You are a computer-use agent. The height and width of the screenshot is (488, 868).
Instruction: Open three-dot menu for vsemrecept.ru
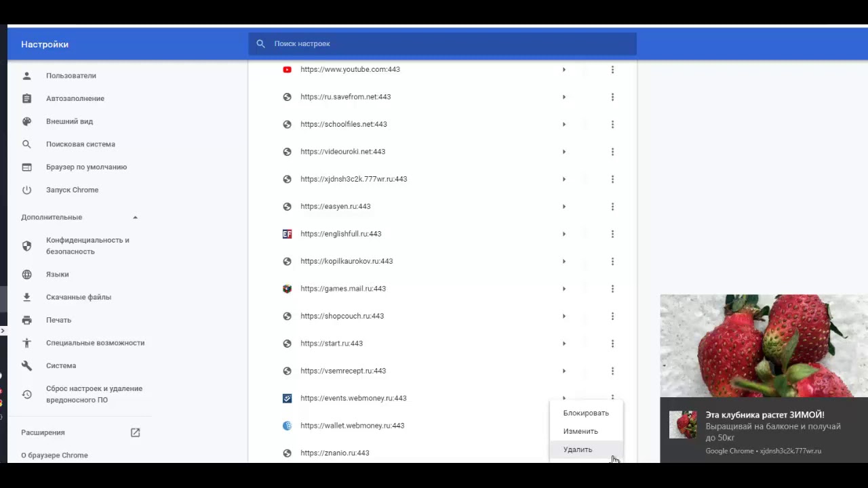click(612, 371)
